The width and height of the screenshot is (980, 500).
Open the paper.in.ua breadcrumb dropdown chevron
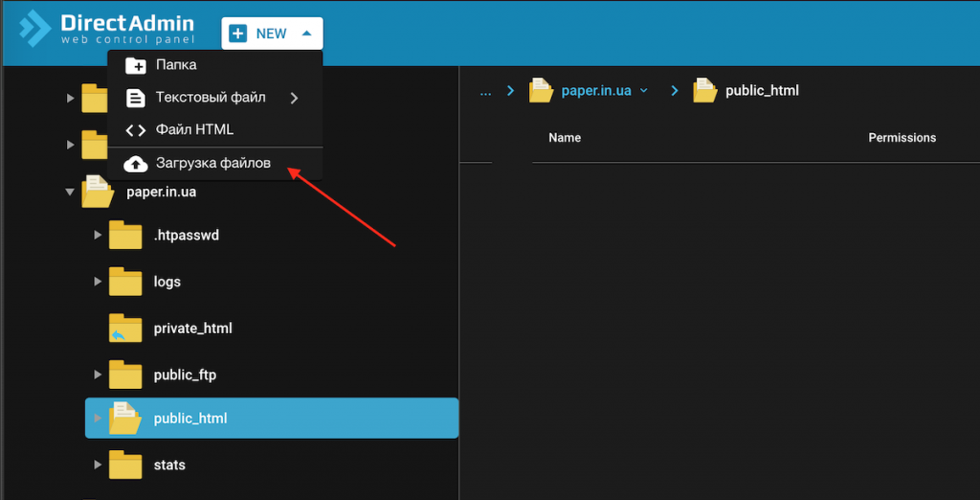pos(644,91)
